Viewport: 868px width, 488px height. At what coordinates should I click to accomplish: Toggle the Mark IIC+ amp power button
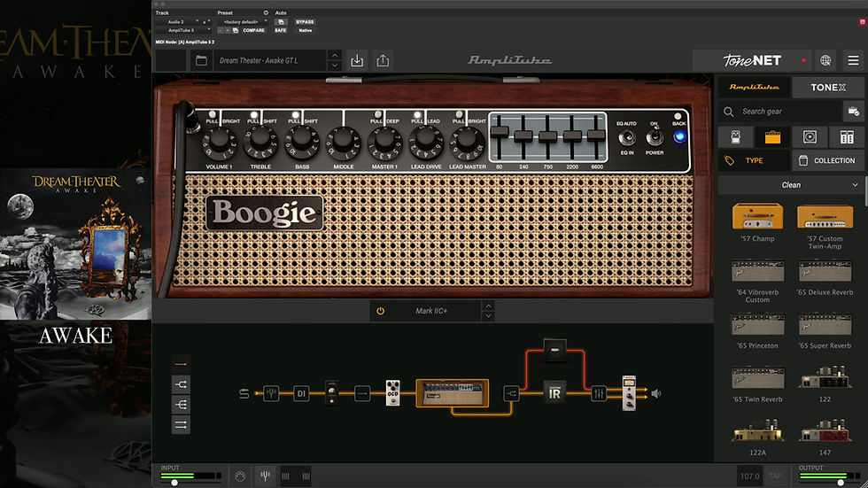click(x=380, y=311)
